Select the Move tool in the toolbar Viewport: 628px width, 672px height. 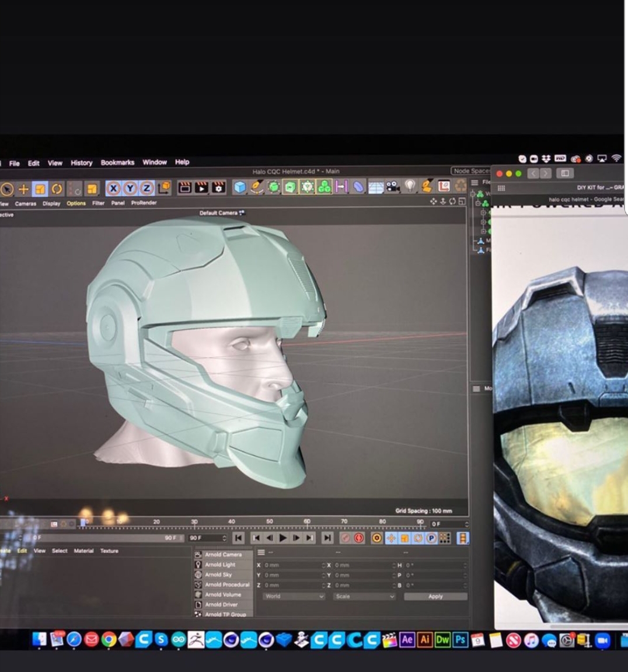click(23, 189)
